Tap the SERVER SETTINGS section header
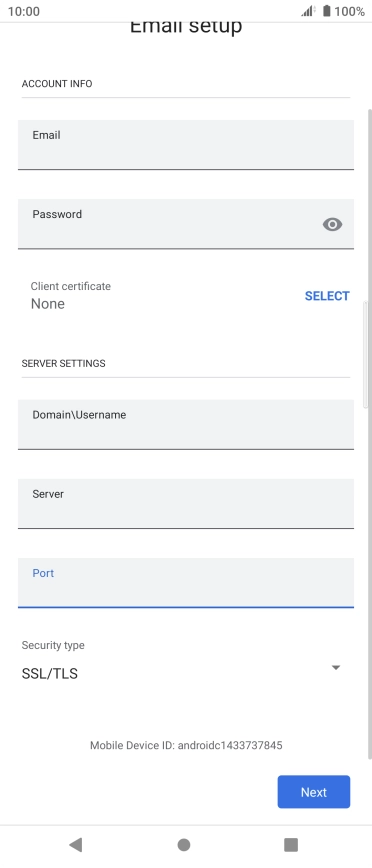The width and height of the screenshot is (372, 868). pos(64,363)
